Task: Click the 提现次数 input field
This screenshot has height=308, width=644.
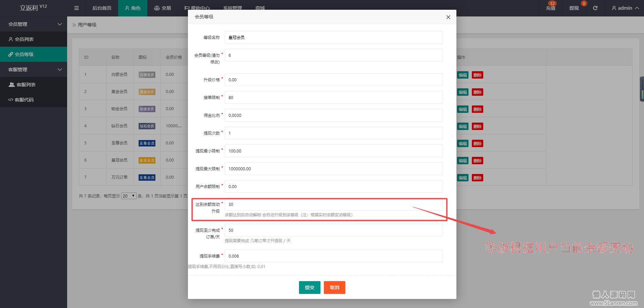Action: click(x=334, y=133)
